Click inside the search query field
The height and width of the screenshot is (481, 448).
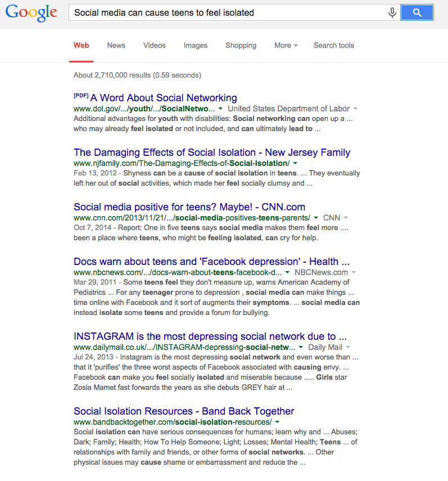(225, 13)
